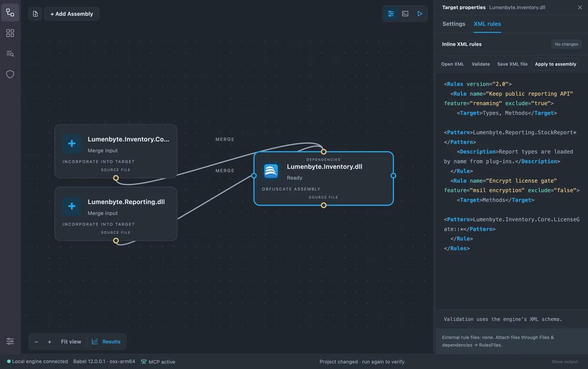Viewport: 588px width, 369px height.
Task: Click the new project file icon
Action: click(35, 14)
